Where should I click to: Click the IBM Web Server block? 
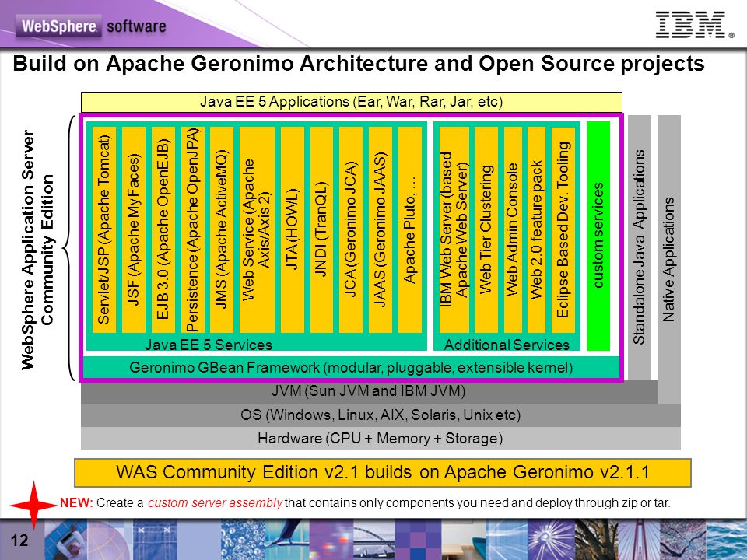click(454, 229)
